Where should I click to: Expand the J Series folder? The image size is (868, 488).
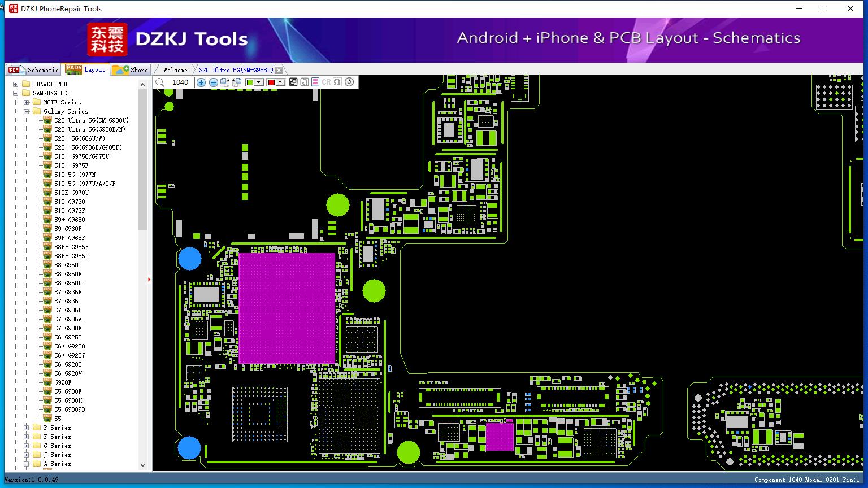coord(26,455)
